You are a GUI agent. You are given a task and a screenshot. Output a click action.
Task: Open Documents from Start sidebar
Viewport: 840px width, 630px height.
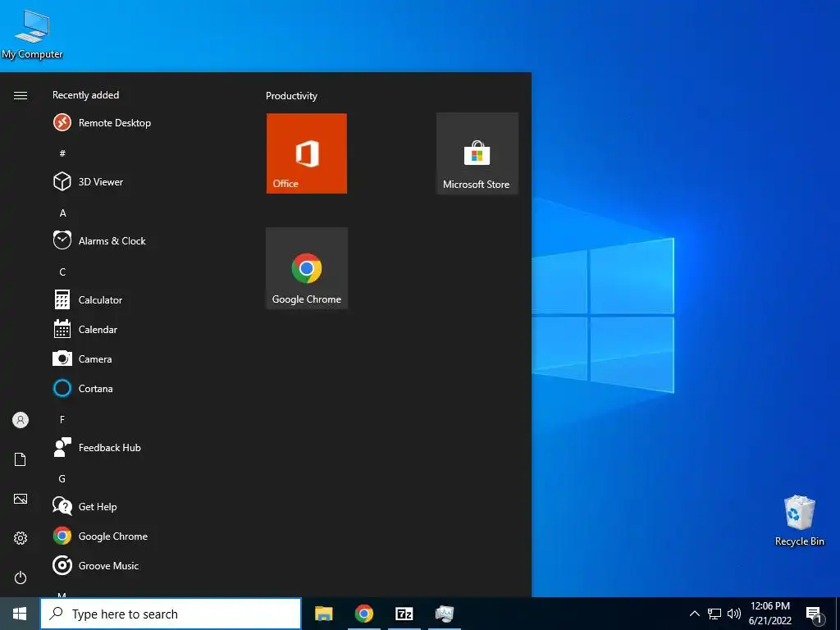pos(21,459)
